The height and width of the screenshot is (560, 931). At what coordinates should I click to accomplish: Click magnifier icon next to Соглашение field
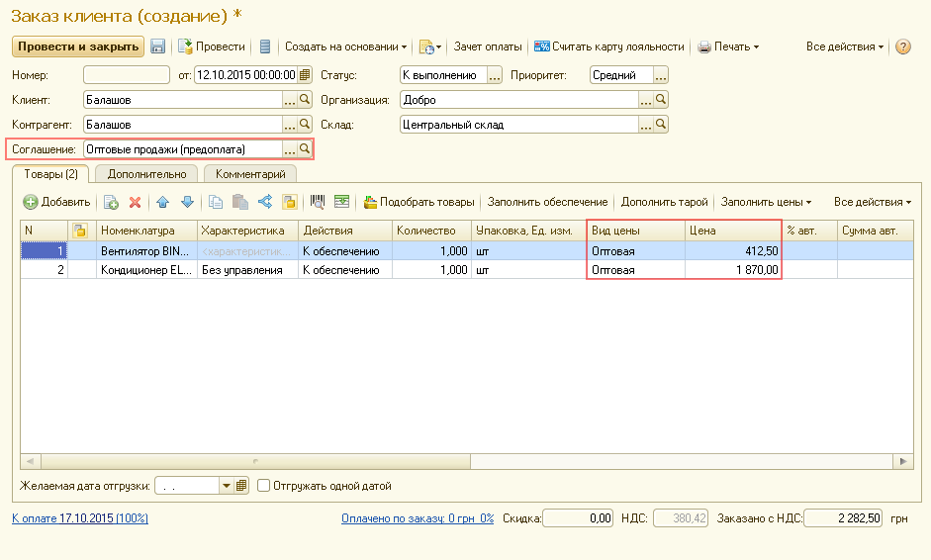click(x=305, y=148)
